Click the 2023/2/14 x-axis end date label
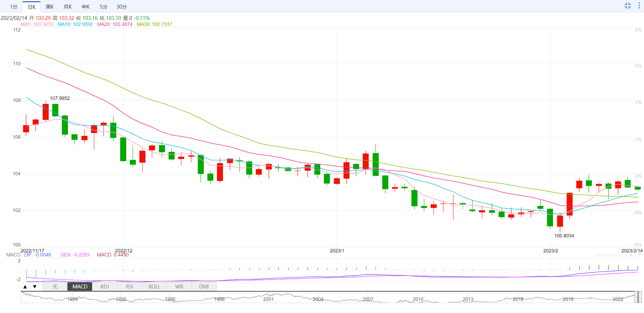 pyautogui.click(x=632, y=250)
